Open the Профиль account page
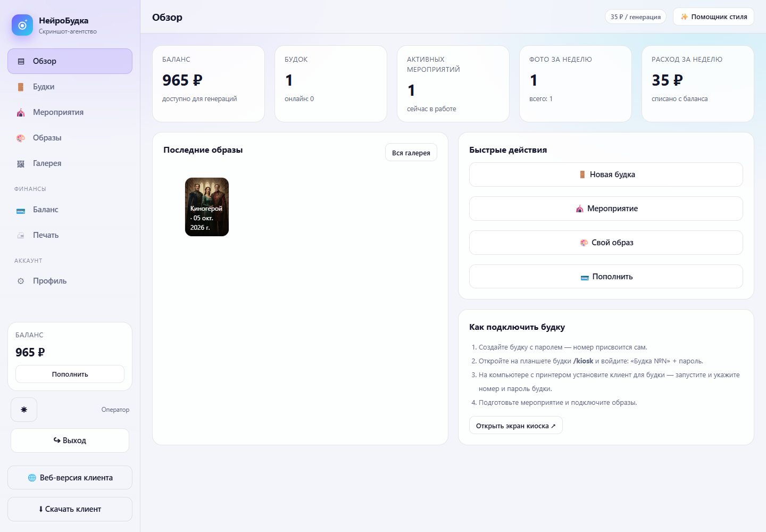The height and width of the screenshot is (532, 766). [70, 281]
